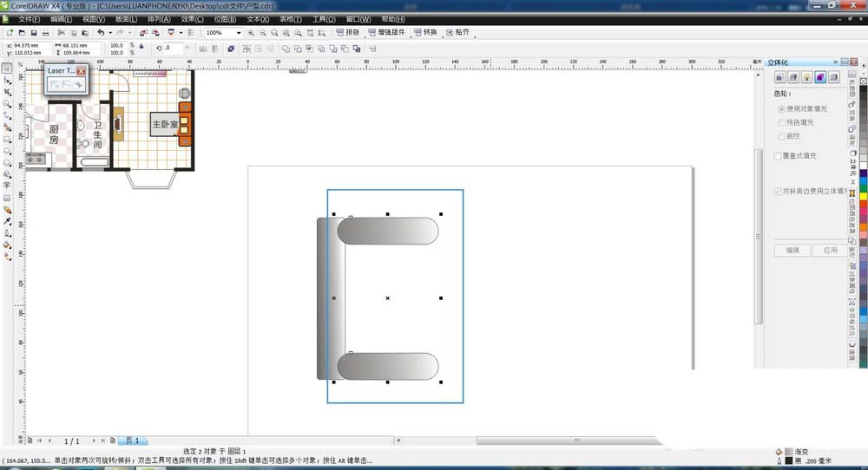868x470 pixels.
Task: Click the rotation angle input field
Action: [x=173, y=48]
